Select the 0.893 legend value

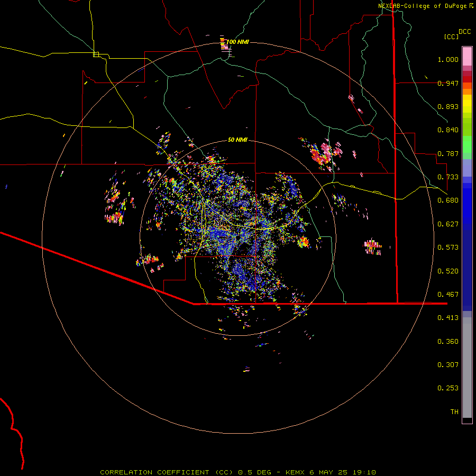pyautogui.click(x=448, y=106)
